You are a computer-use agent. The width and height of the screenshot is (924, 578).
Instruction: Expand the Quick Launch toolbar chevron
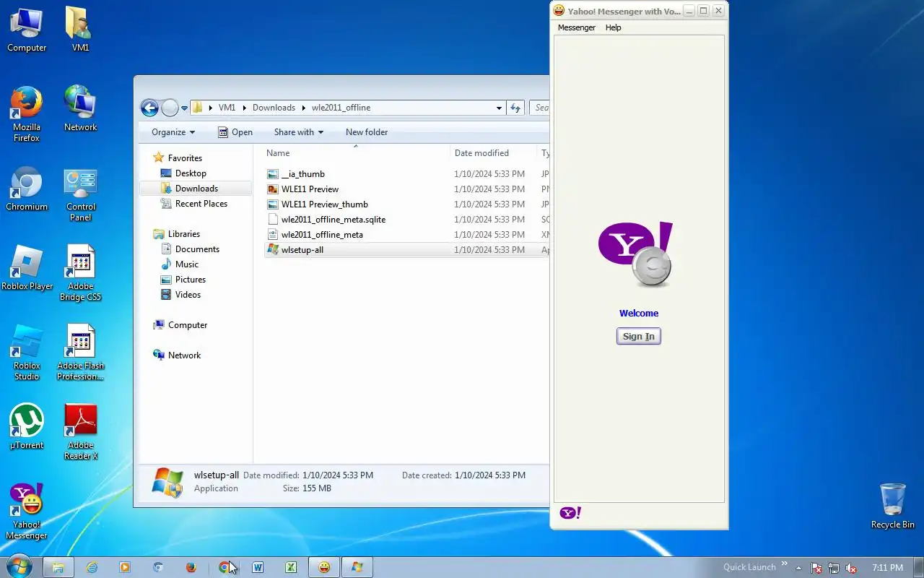[785, 564]
